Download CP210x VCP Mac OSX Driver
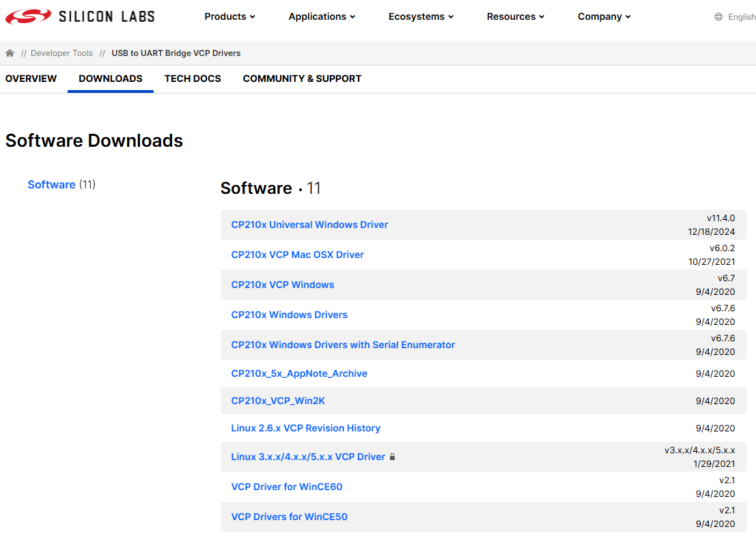This screenshot has height=542, width=756. (298, 255)
